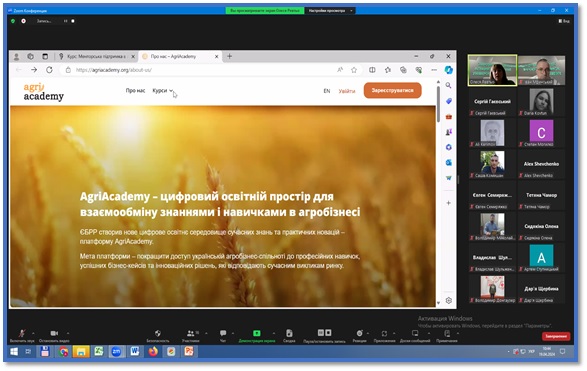The width and height of the screenshot is (587, 371).
Task: Expand the audio options arrow beside microphone
Action: click(x=33, y=333)
